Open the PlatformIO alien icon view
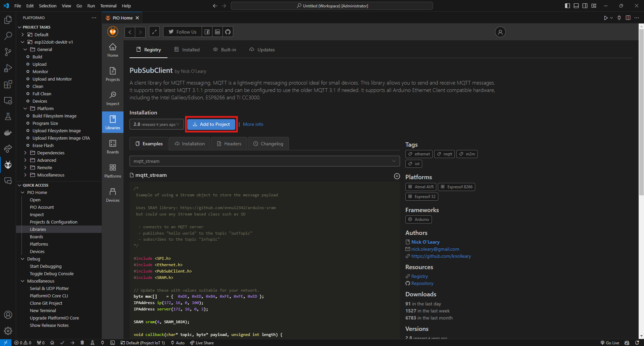The width and height of the screenshot is (644, 346). [8, 165]
